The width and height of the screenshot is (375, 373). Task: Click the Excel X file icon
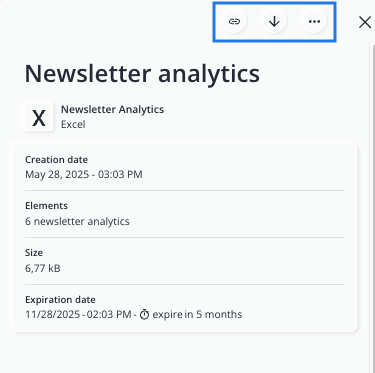pyautogui.click(x=39, y=117)
